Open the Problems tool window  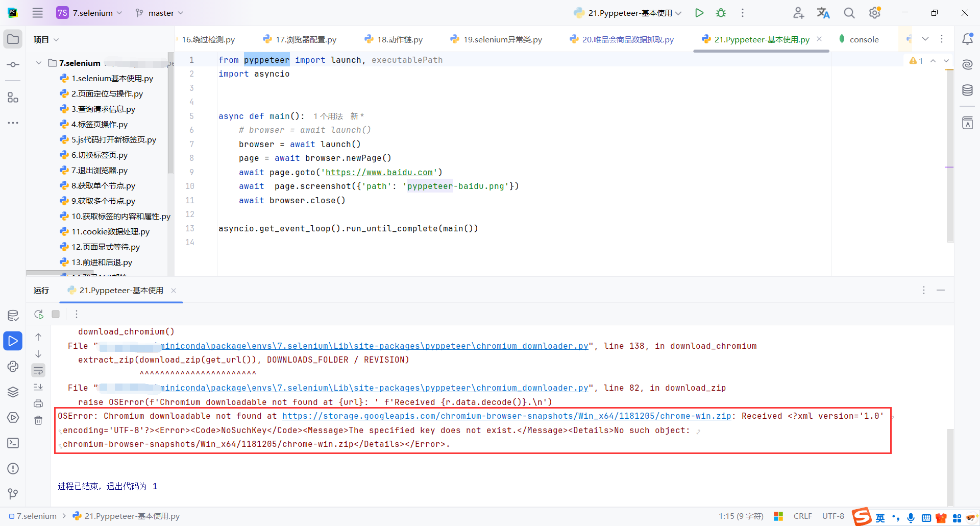click(13, 468)
